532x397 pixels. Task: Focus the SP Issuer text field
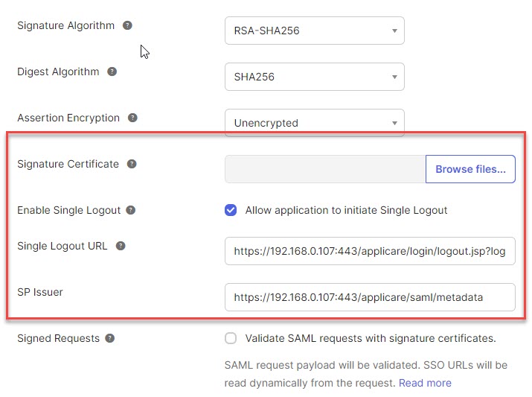(x=369, y=297)
